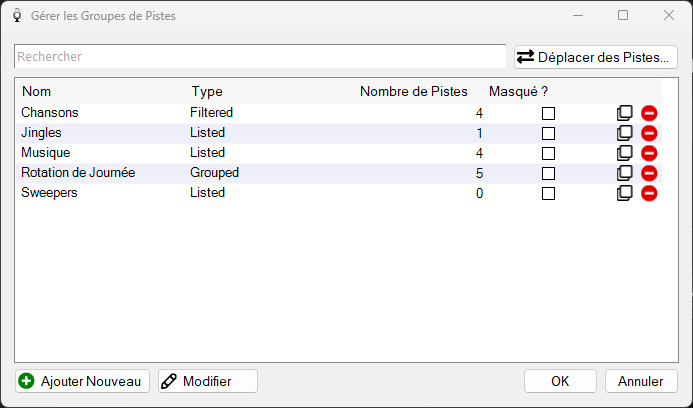Viewport: 693px width, 408px height.
Task: Toggle Masqué checkbox for Sweepers
Action: [548, 194]
